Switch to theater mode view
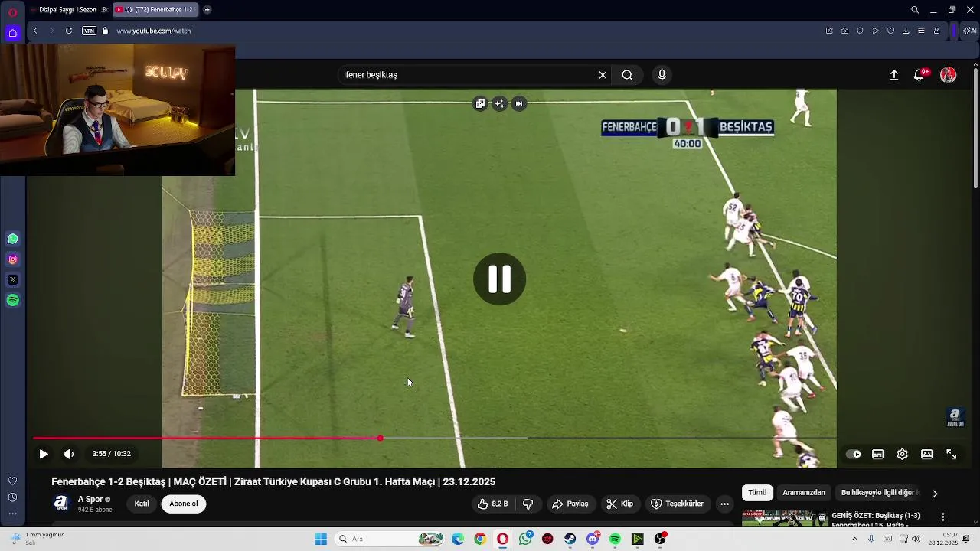This screenshot has height=551, width=980. click(926, 454)
